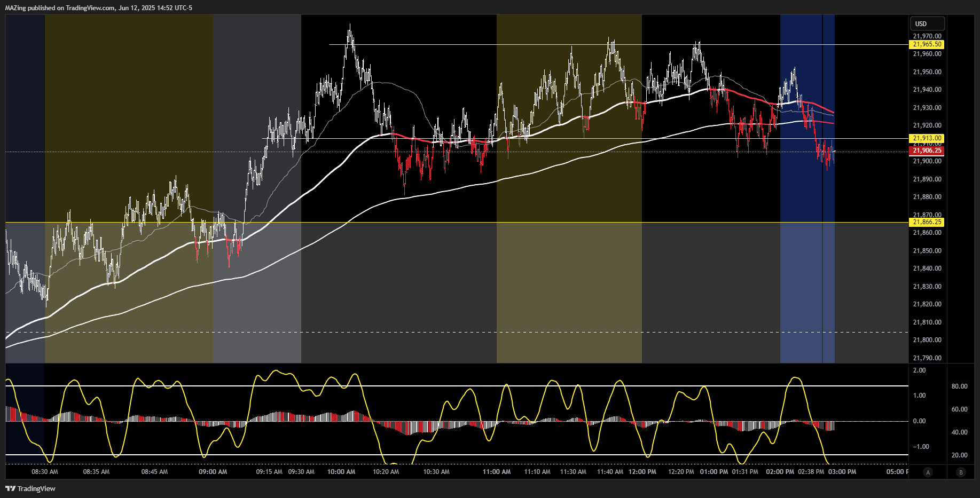Click the 02:38 PM time label
The width and height of the screenshot is (980, 498).
(x=811, y=472)
